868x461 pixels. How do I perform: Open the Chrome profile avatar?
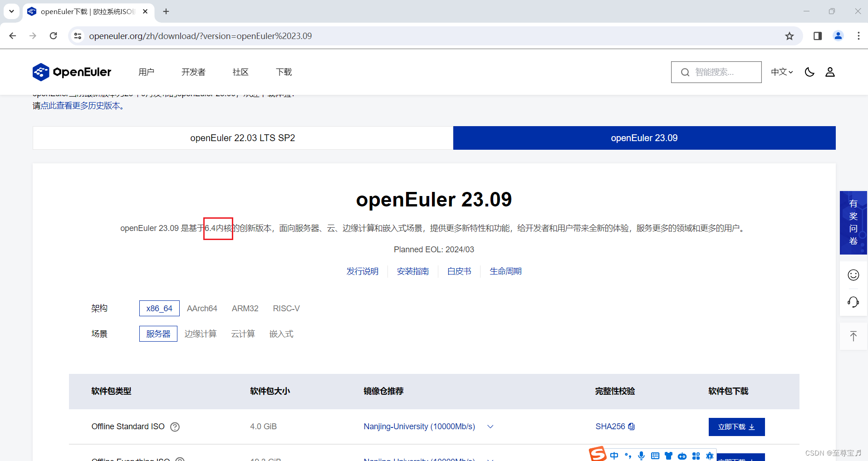838,36
